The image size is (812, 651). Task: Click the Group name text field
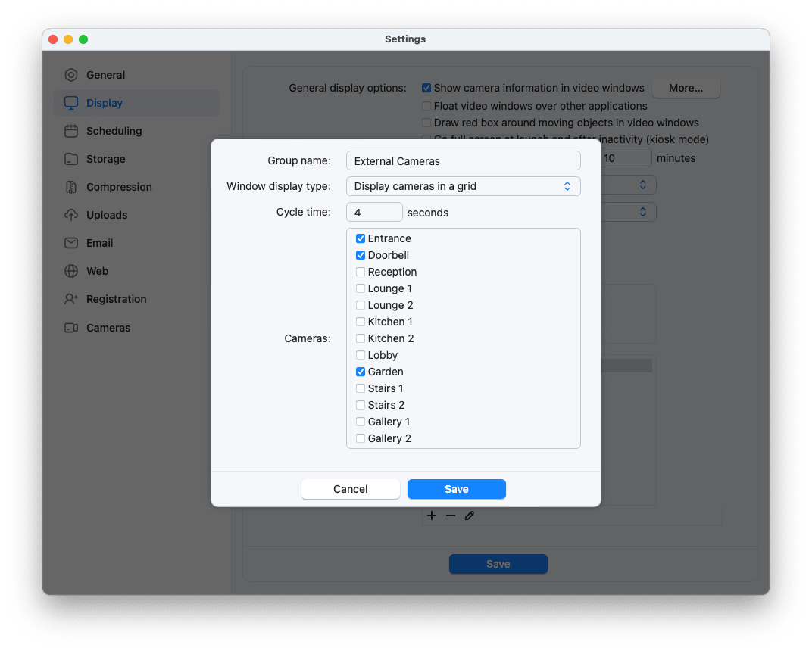(463, 160)
